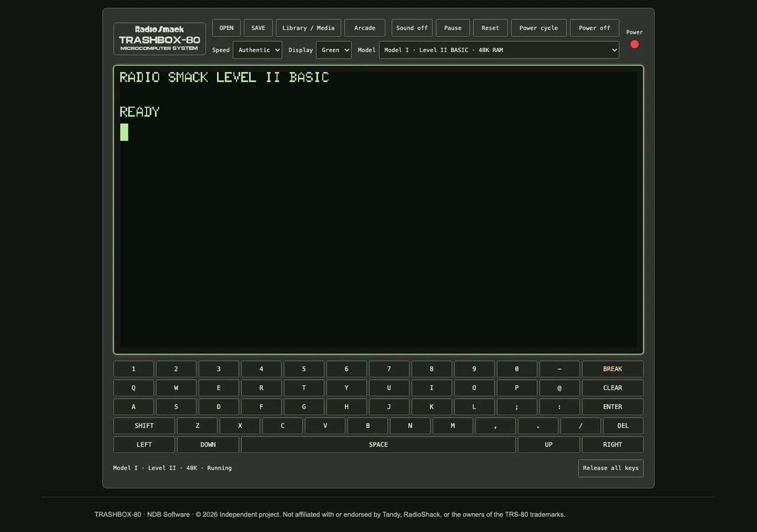Image resolution: width=757 pixels, height=532 pixels.
Task: Click the Radio Smack TRASHBOX-80 logo
Action: pos(160,38)
